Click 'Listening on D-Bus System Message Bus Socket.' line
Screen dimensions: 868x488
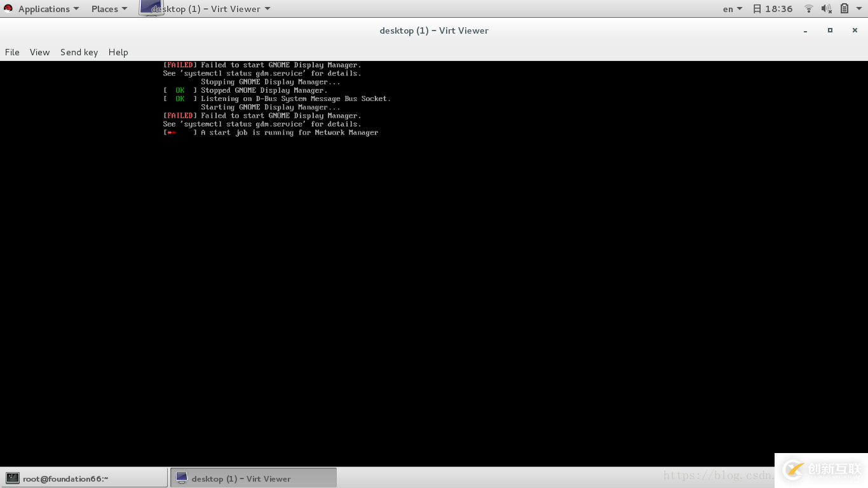[295, 98]
